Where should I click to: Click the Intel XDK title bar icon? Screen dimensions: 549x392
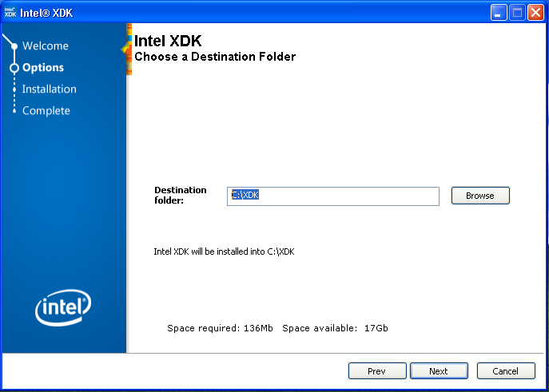point(10,13)
